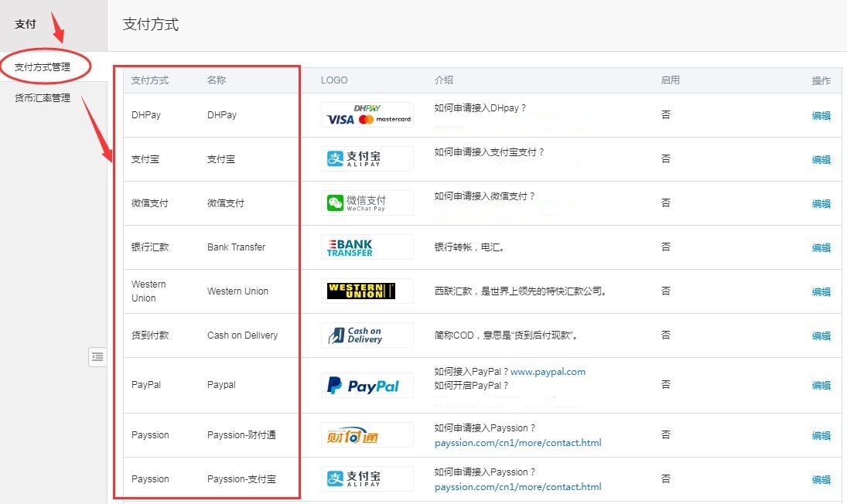The height and width of the screenshot is (504, 847).
Task: Click the Alipay logo in the 支付宝 row
Action: point(367,159)
